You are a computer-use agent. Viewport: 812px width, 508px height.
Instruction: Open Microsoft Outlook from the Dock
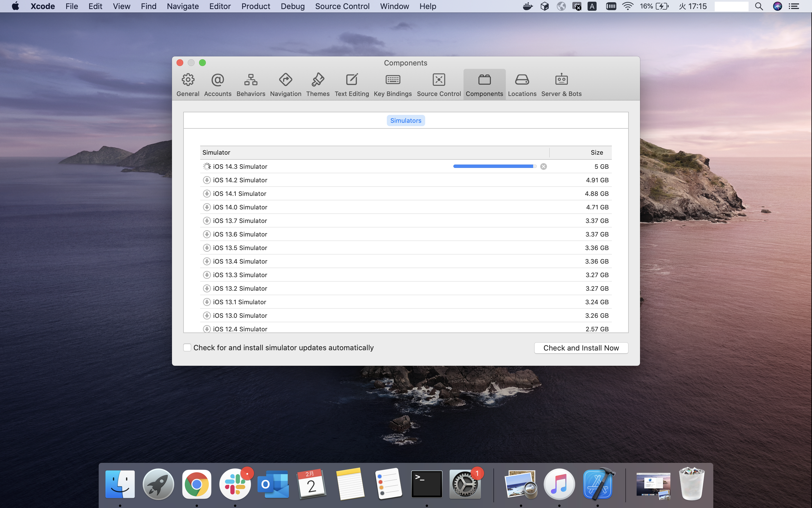(x=273, y=484)
